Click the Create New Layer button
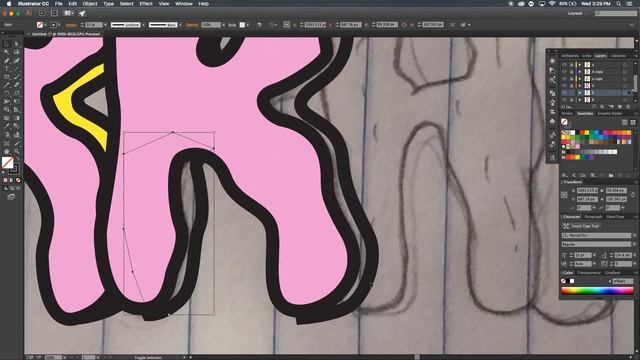The image size is (640, 360). click(x=620, y=107)
